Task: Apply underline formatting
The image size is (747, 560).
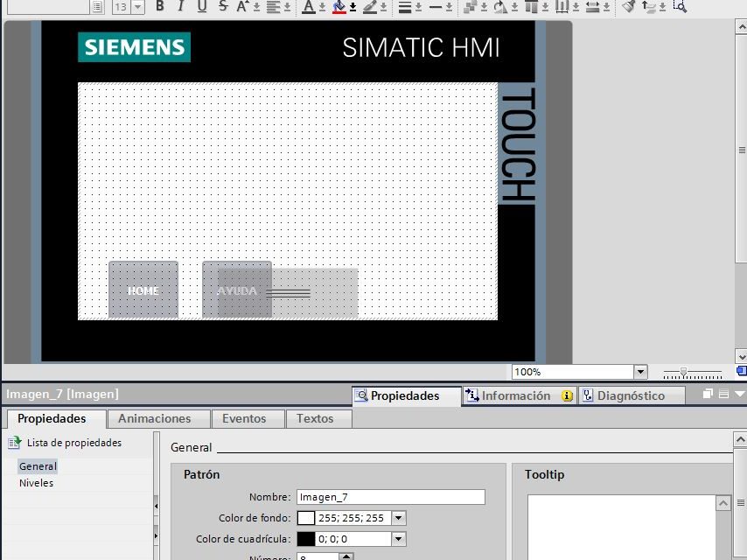Action: tap(199, 6)
